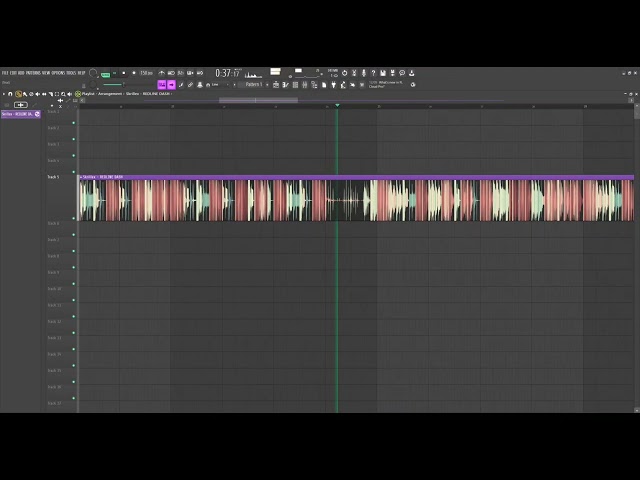Image resolution: width=640 pixels, height=480 pixels.
Task: Open the VIEW menu
Action: point(46,73)
